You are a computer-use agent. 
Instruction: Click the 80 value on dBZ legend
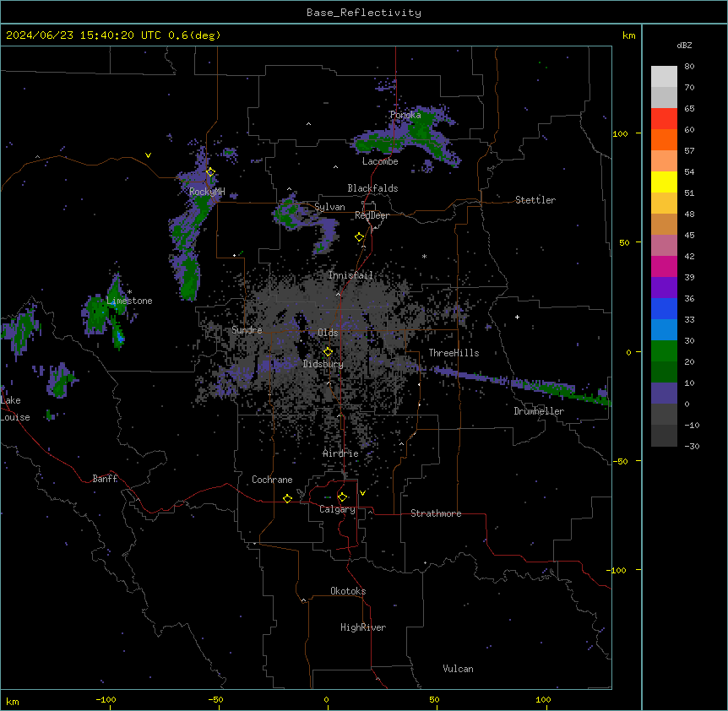[x=689, y=67]
